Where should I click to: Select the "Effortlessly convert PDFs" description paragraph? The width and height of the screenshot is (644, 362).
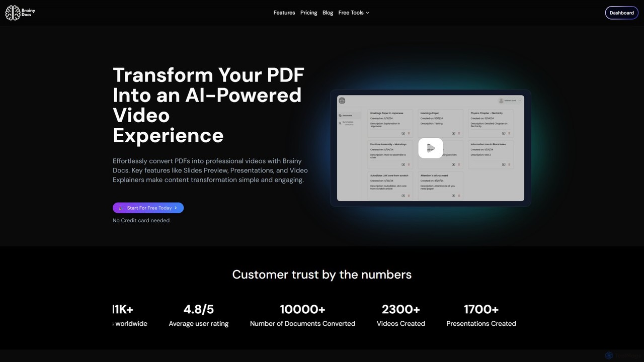point(210,170)
